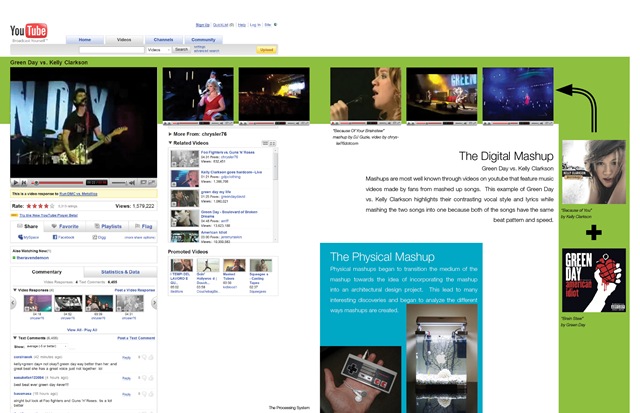The height and width of the screenshot is (413, 640).
Task: Play the main Green Day video
Action: point(16,183)
